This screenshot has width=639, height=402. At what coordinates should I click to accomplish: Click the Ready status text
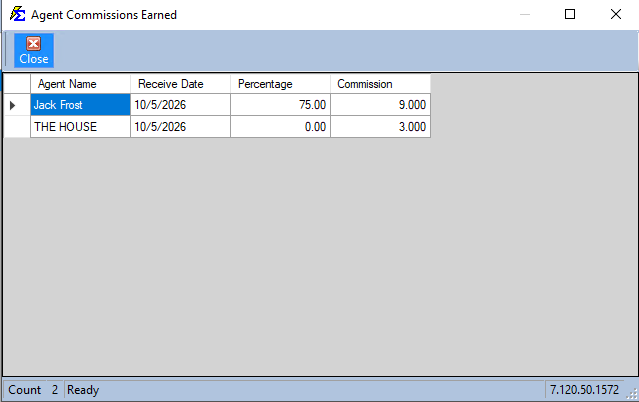pos(83,390)
